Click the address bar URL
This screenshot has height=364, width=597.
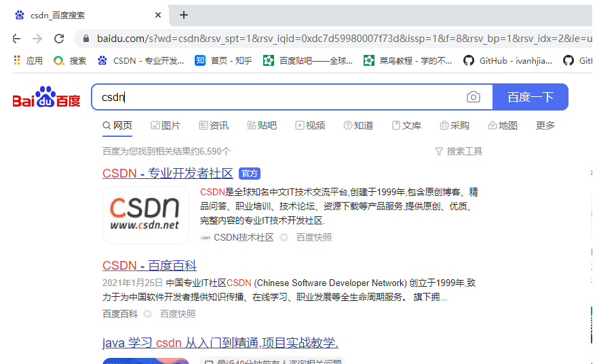(x=344, y=39)
